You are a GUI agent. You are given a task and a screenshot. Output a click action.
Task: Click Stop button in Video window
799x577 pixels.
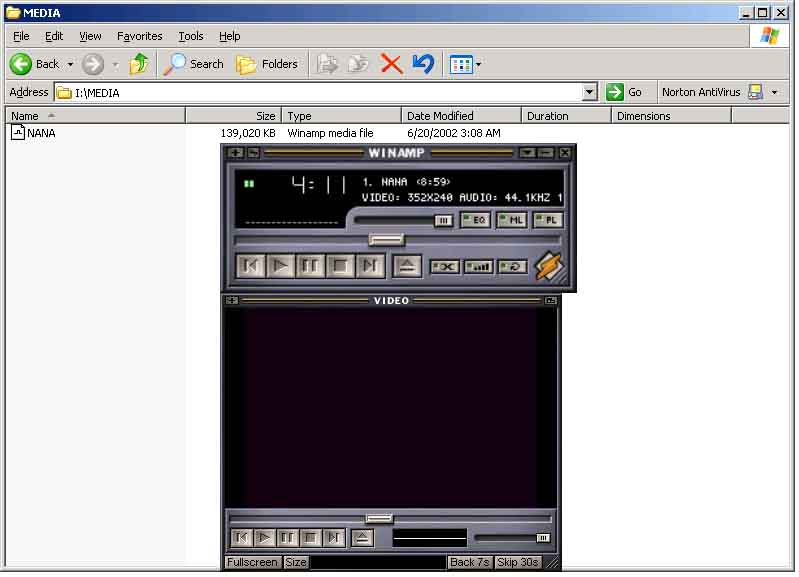point(310,538)
